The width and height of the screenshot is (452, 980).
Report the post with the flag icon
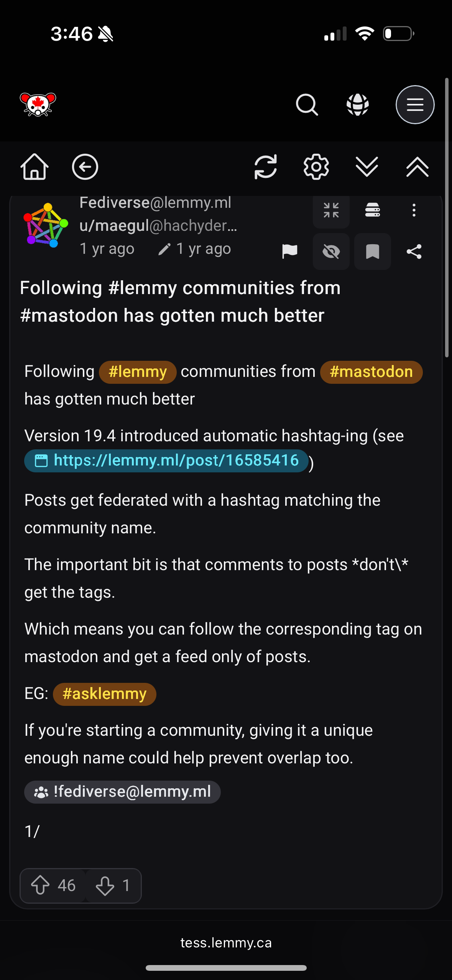(290, 252)
